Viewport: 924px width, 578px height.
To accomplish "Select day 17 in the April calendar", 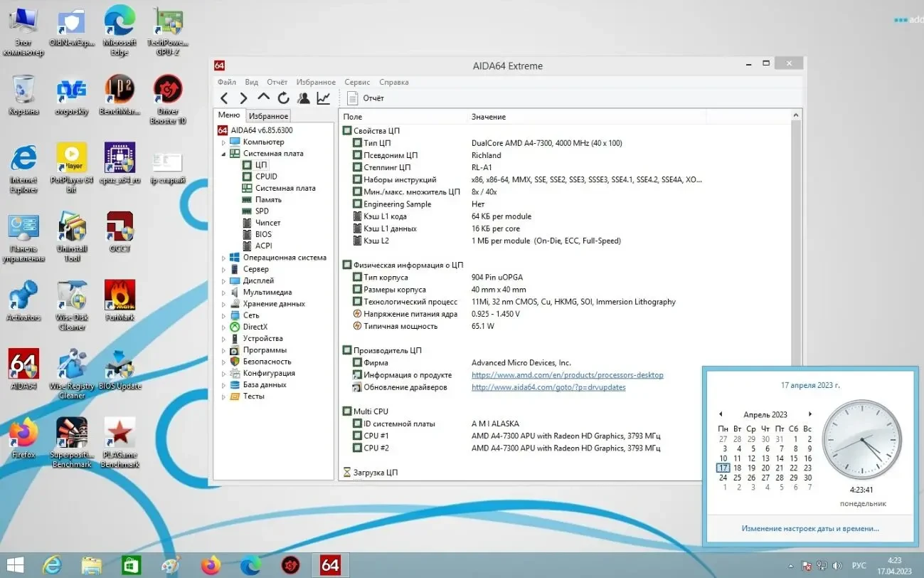I will click(x=723, y=467).
